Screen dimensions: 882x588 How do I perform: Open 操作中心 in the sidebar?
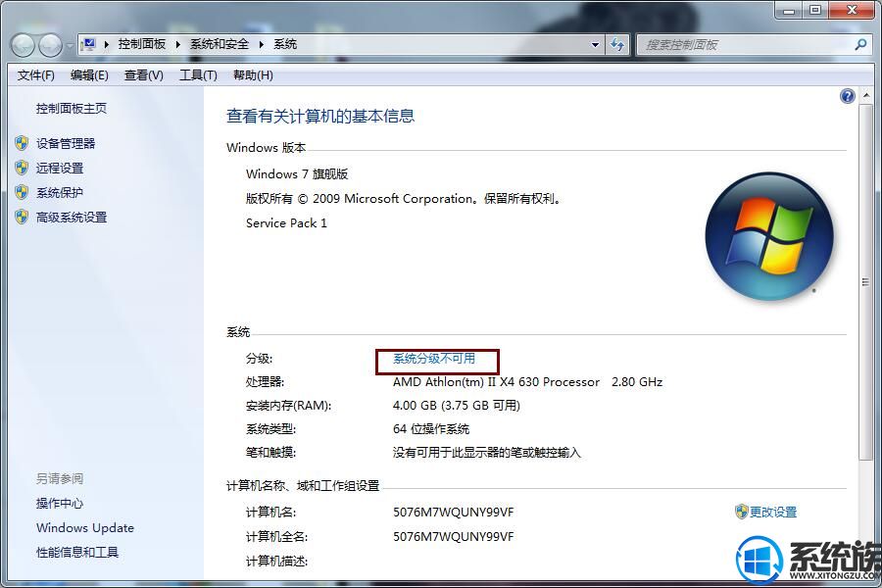pyautogui.click(x=60, y=503)
